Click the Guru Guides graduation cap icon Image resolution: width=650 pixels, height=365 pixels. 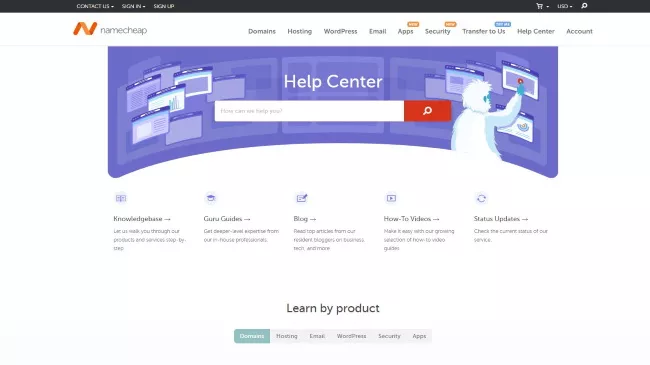coord(211,198)
